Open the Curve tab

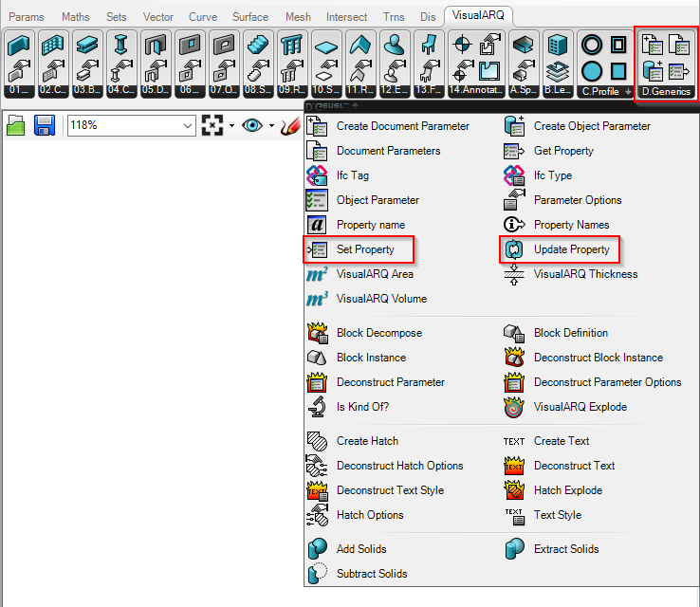(203, 17)
